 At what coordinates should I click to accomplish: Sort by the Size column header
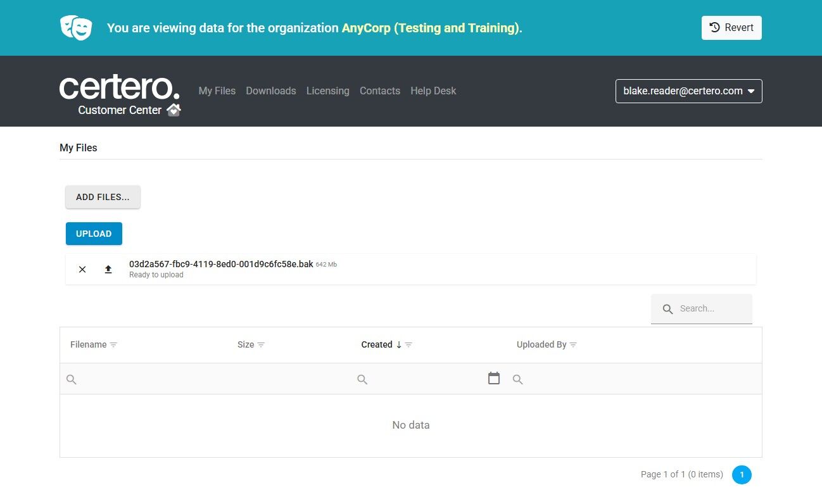pyautogui.click(x=246, y=345)
